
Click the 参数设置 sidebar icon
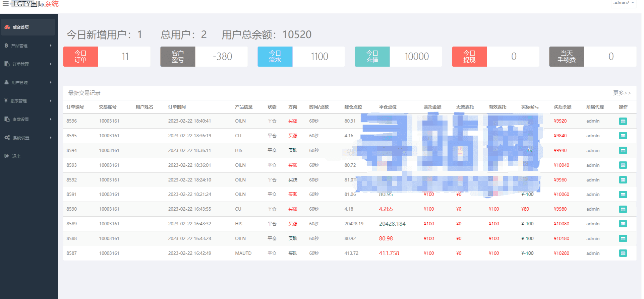pos(7,119)
